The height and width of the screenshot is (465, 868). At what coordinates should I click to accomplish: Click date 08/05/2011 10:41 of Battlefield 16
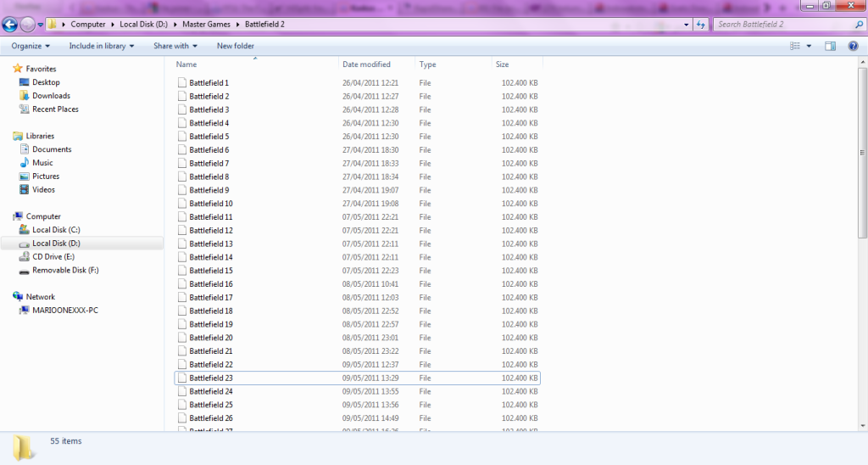[370, 283]
